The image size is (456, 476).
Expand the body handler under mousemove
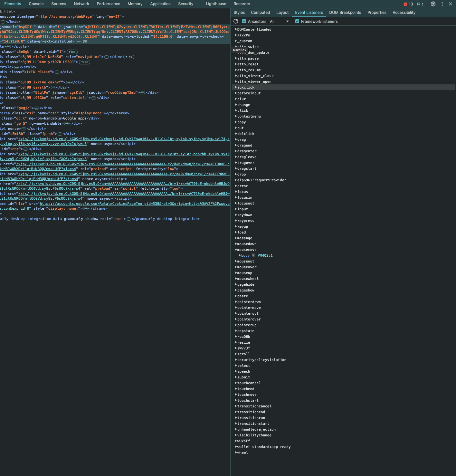point(240,255)
